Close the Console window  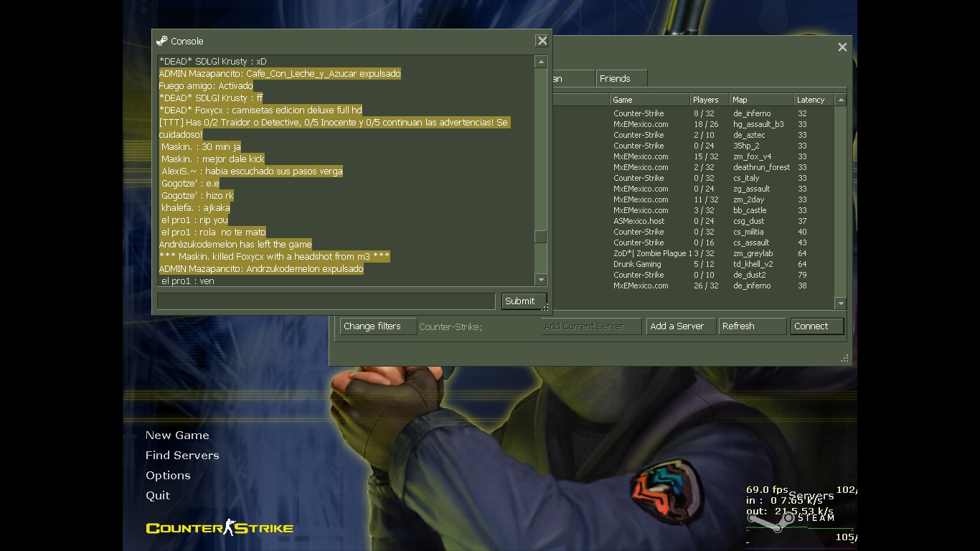[542, 42]
